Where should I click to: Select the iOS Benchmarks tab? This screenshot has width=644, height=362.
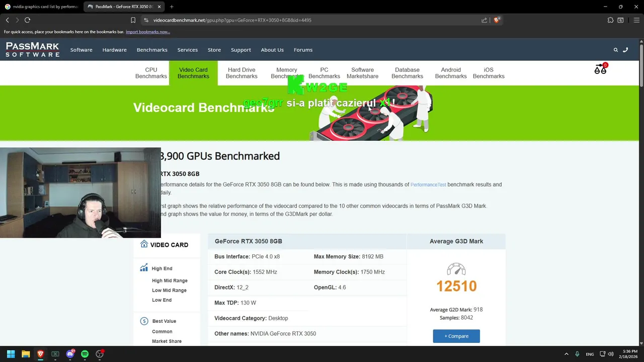point(489,73)
